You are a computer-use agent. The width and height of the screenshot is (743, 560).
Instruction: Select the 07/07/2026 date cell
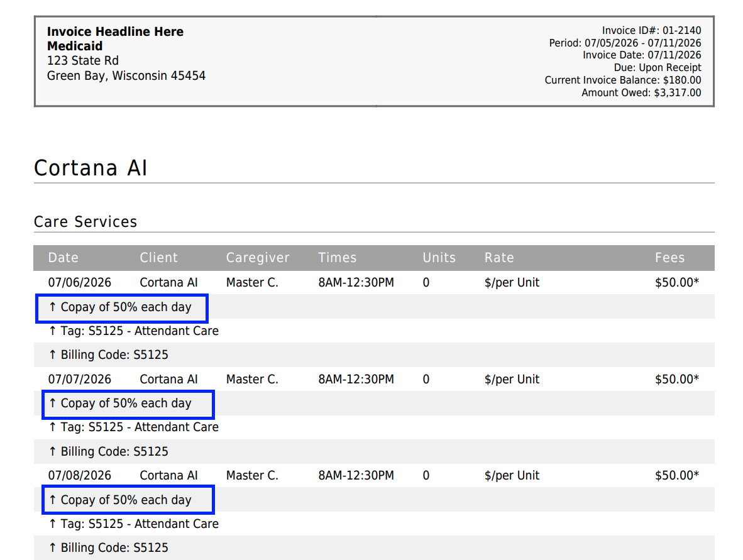[80, 379]
